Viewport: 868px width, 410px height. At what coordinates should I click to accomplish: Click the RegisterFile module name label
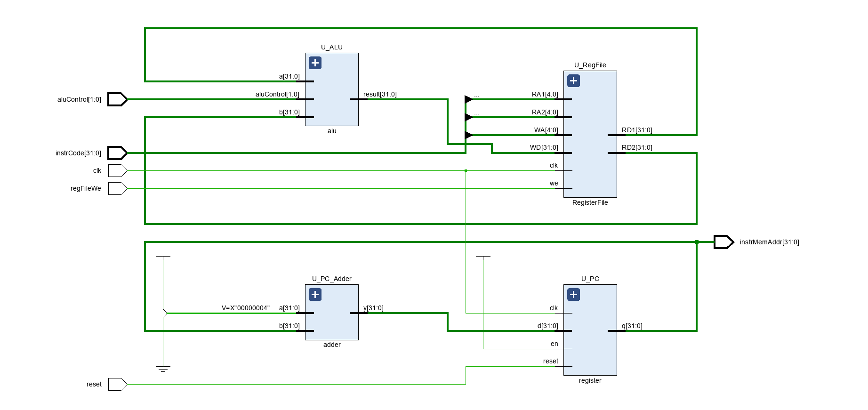click(590, 202)
